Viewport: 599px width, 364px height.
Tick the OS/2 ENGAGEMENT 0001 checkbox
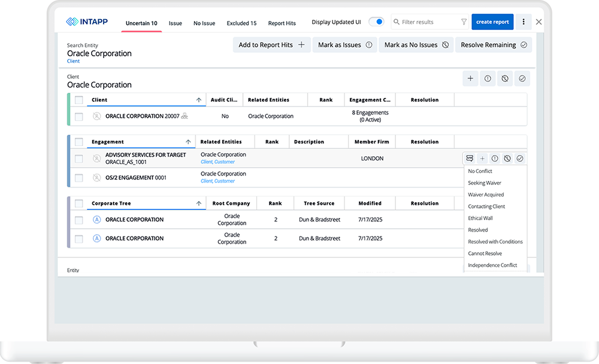tap(78, 178)
